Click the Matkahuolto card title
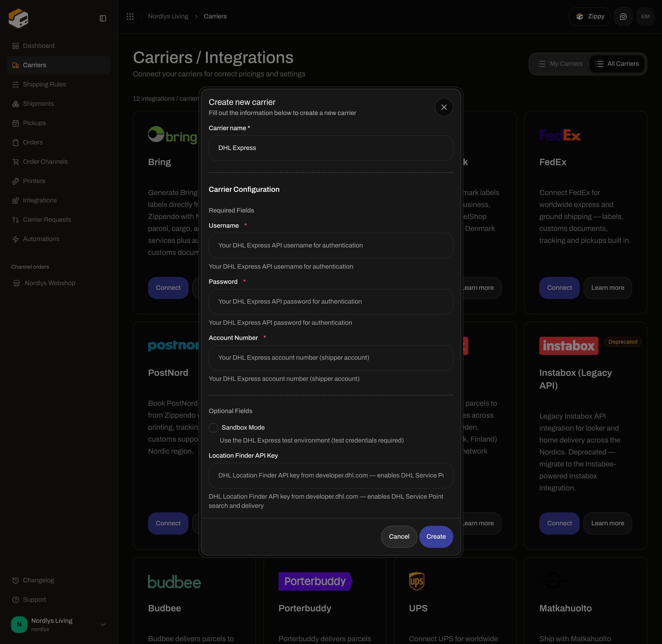This screenshot has width=662, height=644. (565, 608)
